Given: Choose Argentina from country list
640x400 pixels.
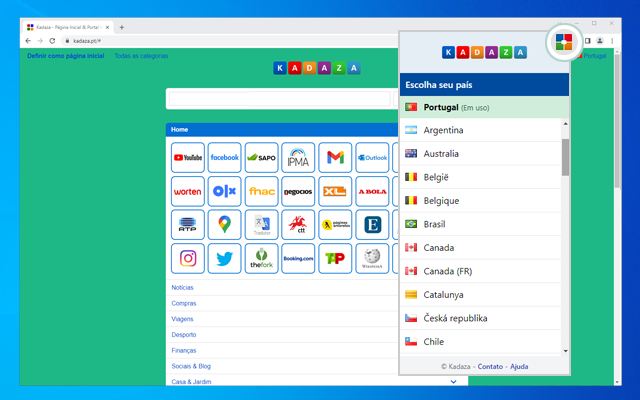Looking at the screenshot, I should 480,130.
